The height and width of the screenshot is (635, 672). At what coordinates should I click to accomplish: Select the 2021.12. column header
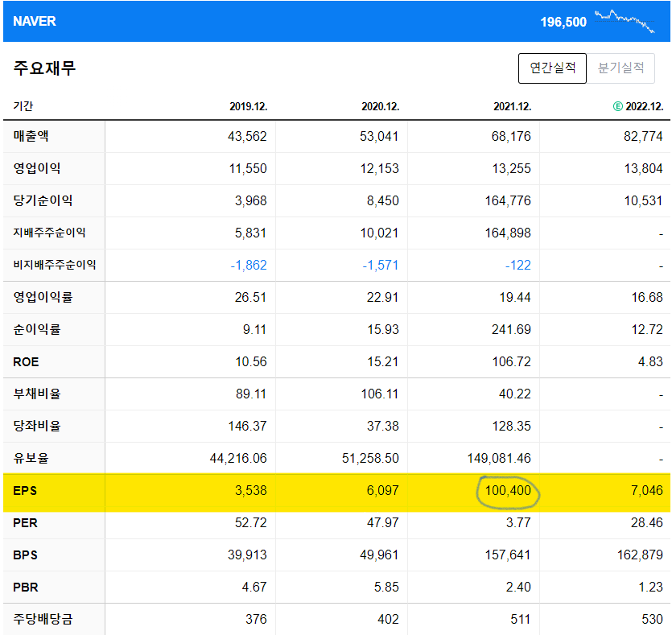(x=512, y=106)
